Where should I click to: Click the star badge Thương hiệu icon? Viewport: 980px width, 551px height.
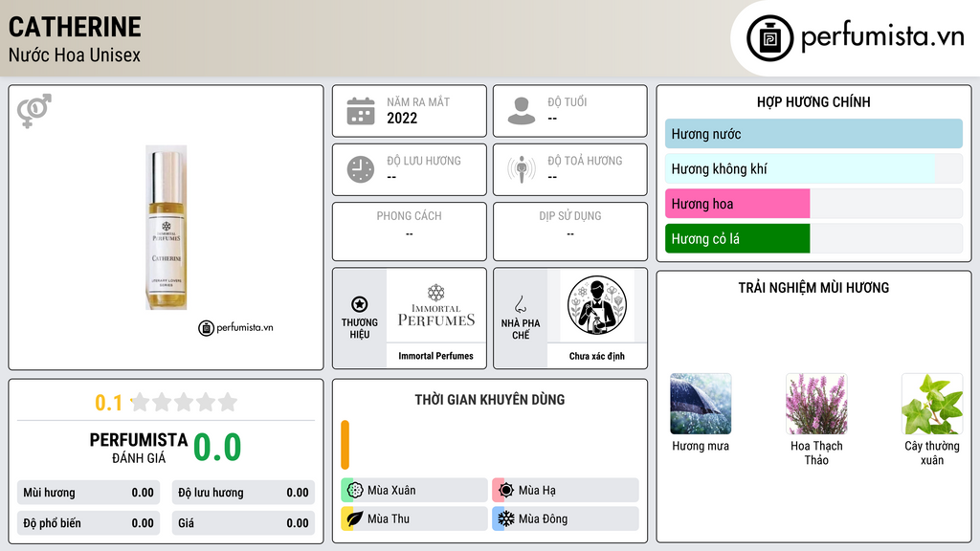360,304
